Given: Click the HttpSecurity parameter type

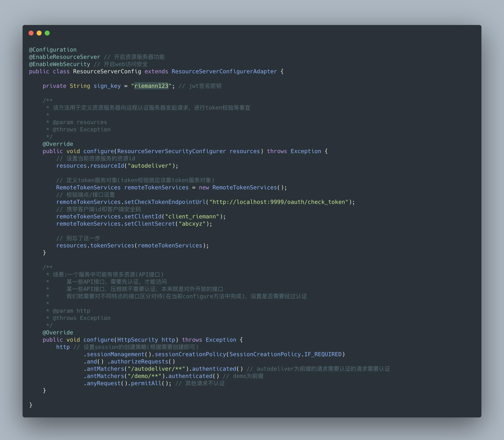Looking at the screenshot, I should pyautogui.click(x=137, y=340).
